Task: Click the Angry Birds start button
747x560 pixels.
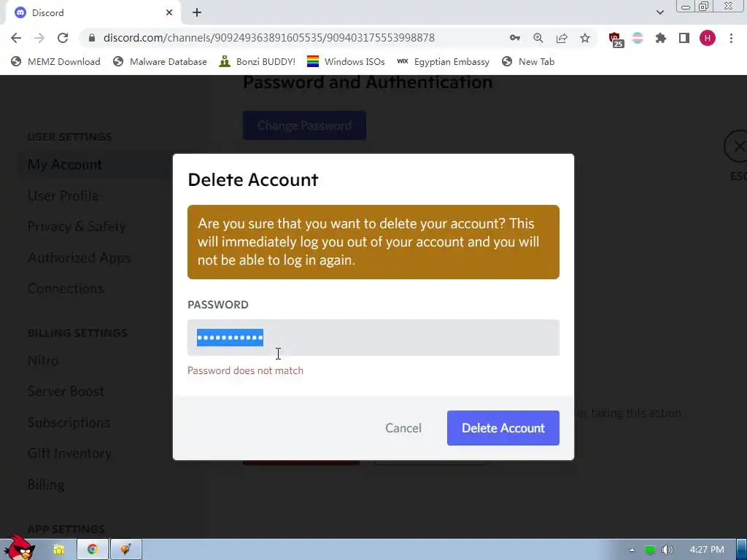Action: (19, 548)
